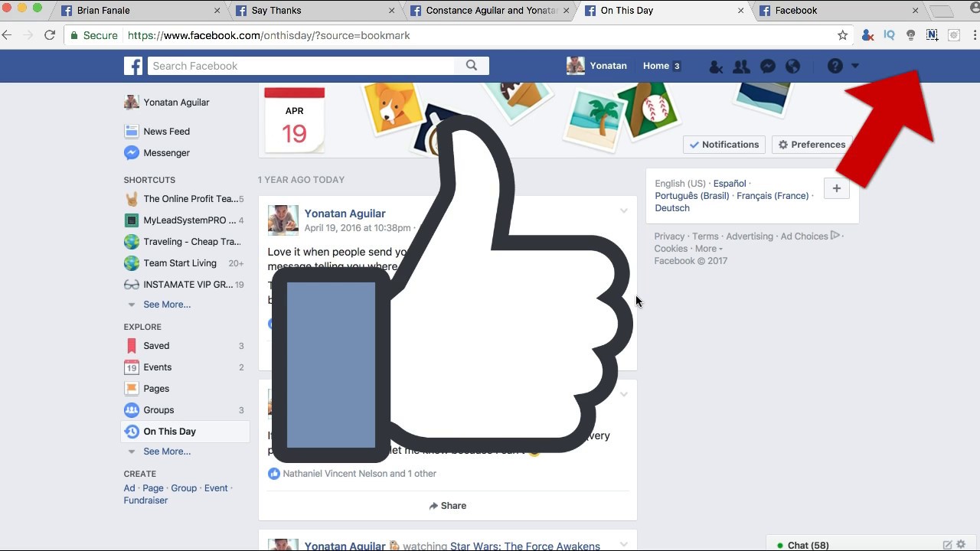Switch to the Say Thanks tab
Viewport: 980px width, 551px height.
[314, 11]
